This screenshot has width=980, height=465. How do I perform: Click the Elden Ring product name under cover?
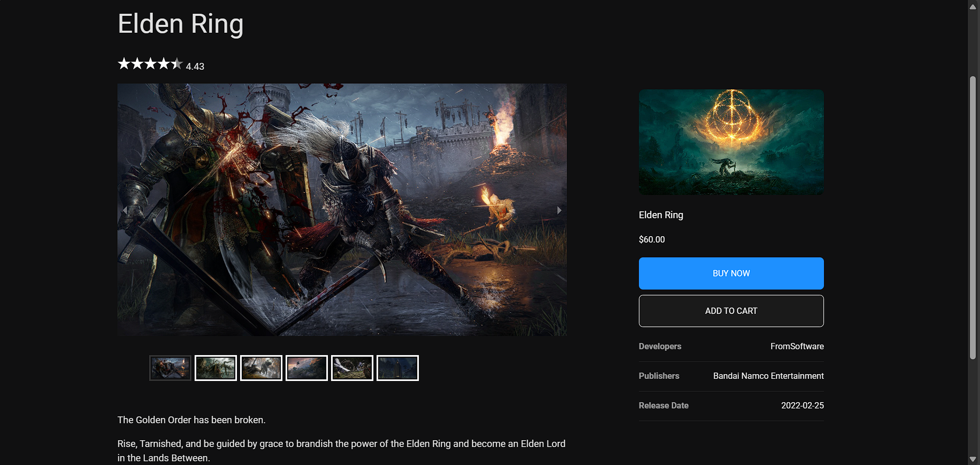coord(661,215)
